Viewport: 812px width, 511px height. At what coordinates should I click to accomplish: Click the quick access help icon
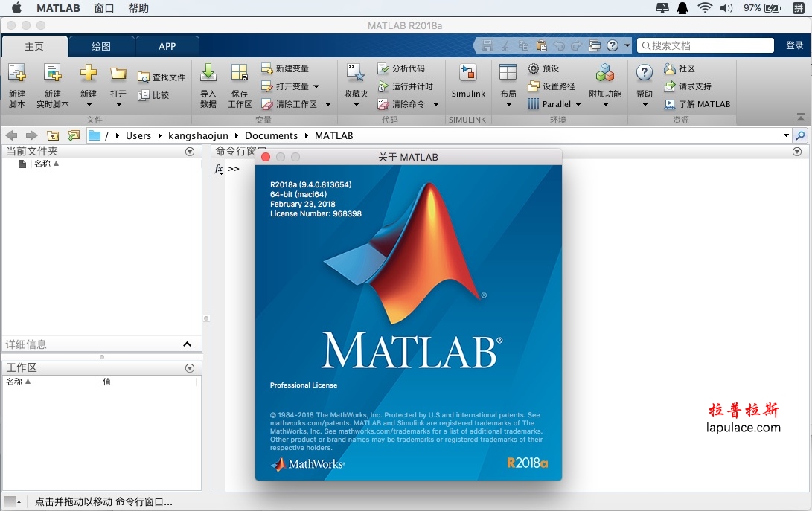(612, 45)
